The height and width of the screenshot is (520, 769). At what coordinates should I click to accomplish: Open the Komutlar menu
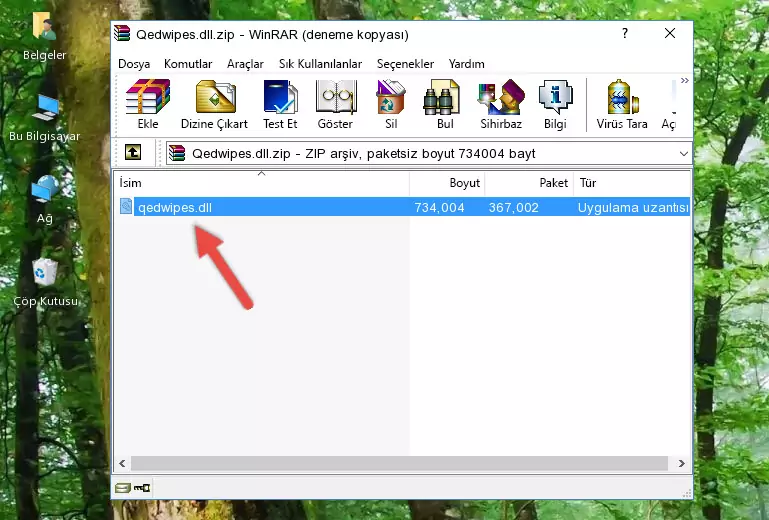tap(188, 64)
